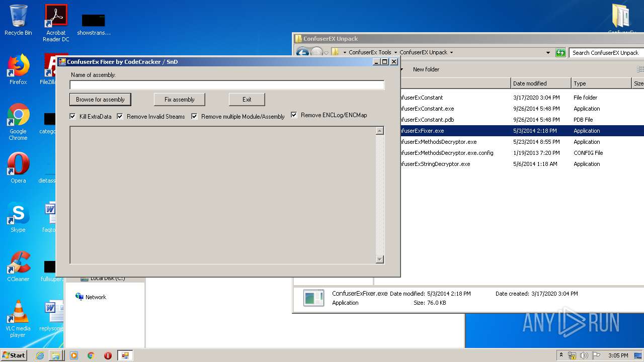
Task: Click Opera icon in taskbar
Action: coord(108,355)
